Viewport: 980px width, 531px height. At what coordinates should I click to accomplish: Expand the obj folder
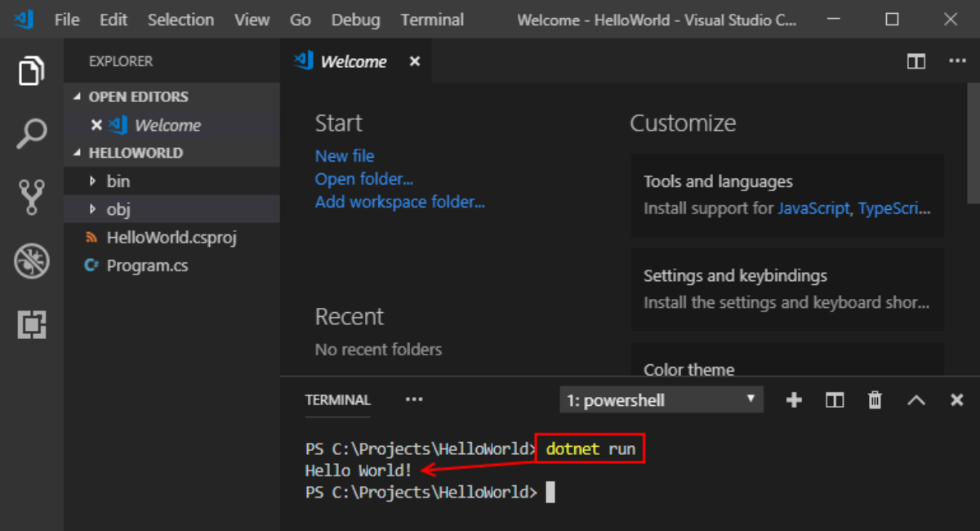click(92, 210)
